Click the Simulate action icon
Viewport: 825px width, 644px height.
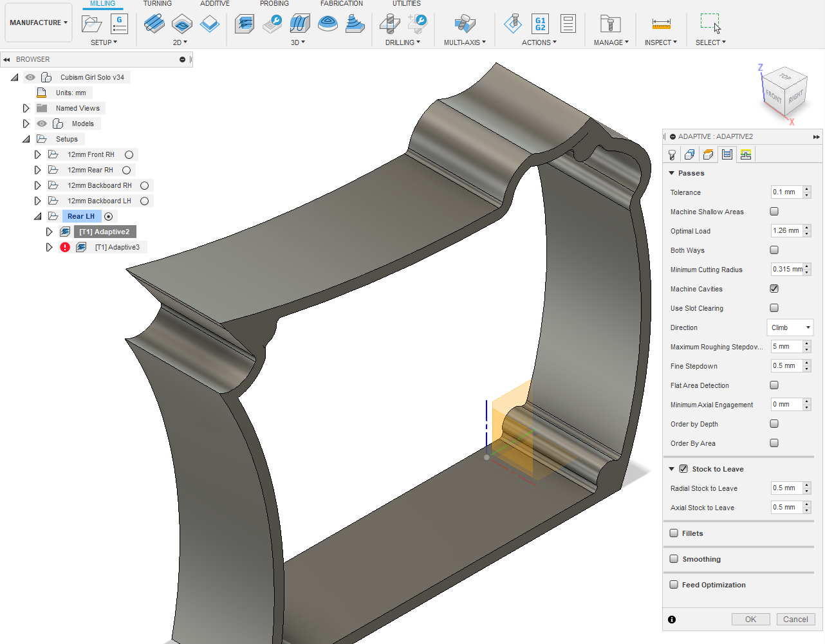513,24
